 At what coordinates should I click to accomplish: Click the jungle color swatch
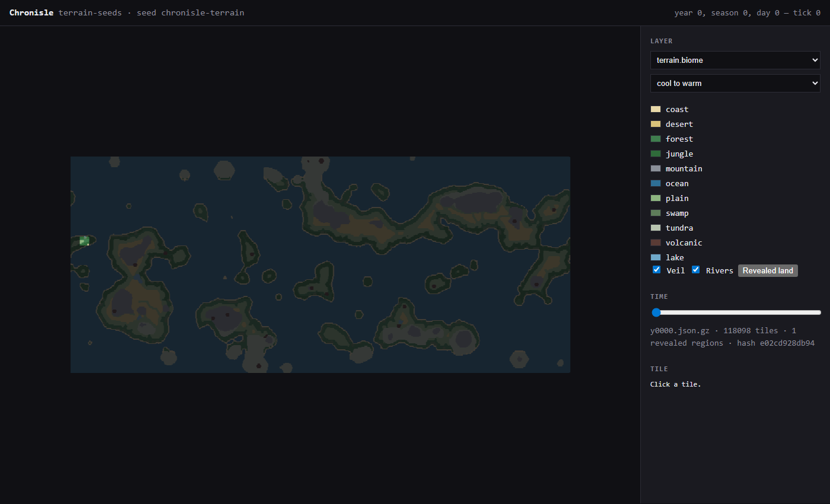click(656, 154)
